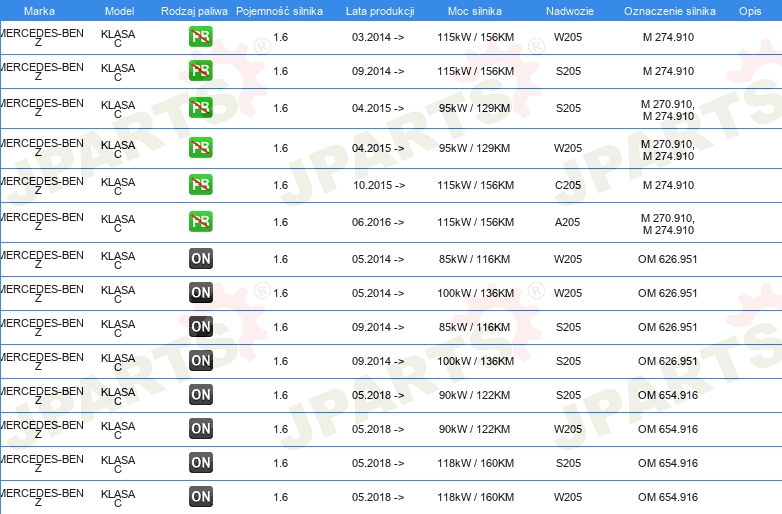The width and height of the screenshot is (782, 514).
Task: Click the 10.2015 production date cell
Action: click(x=379, y=185)
